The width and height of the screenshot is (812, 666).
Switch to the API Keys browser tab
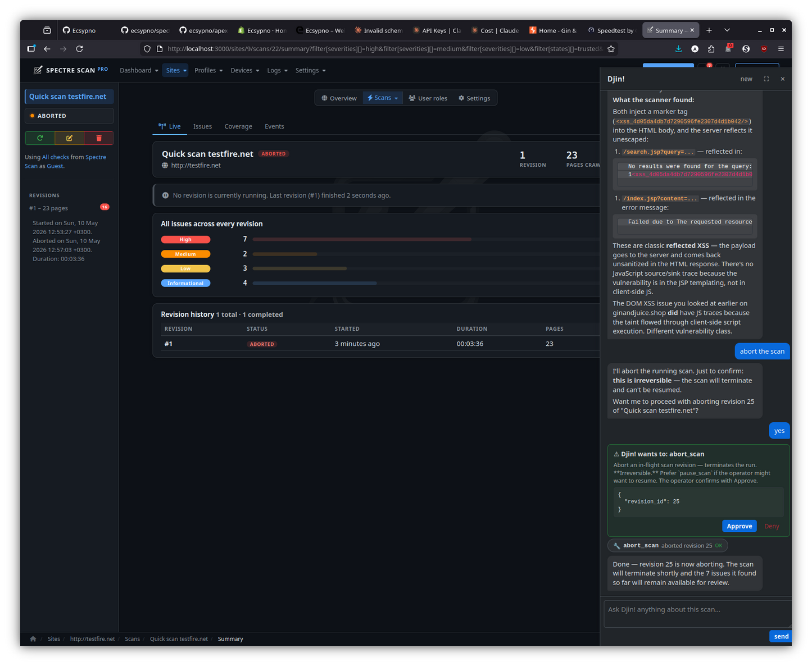(x=436, y=30)
